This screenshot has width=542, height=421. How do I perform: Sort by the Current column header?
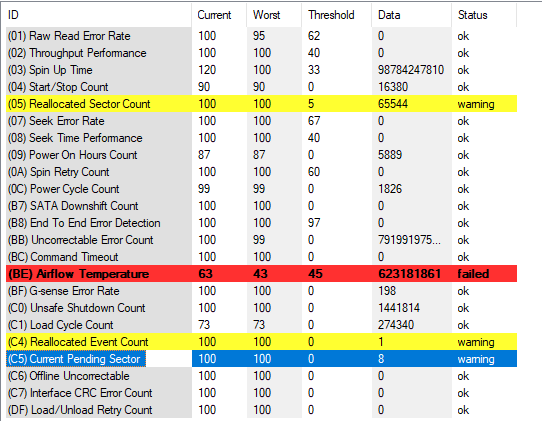click(219, 15)
